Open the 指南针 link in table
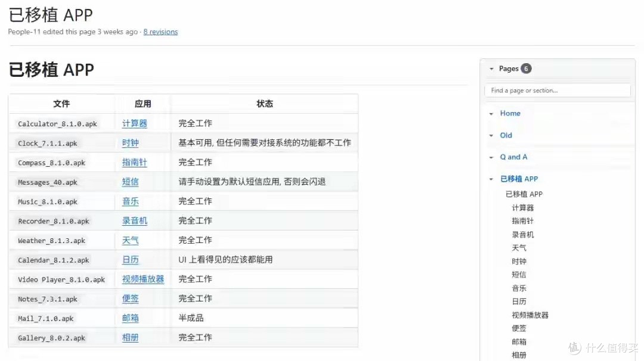The image size is (644, 361). (134, 163)
